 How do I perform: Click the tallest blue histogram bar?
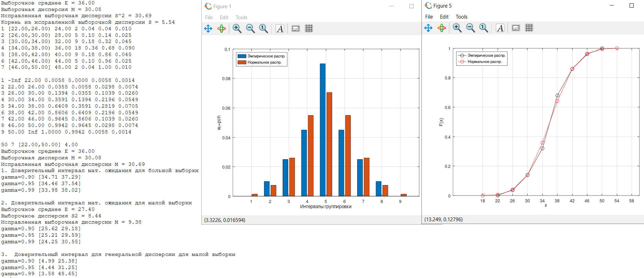tap(323, 130)
